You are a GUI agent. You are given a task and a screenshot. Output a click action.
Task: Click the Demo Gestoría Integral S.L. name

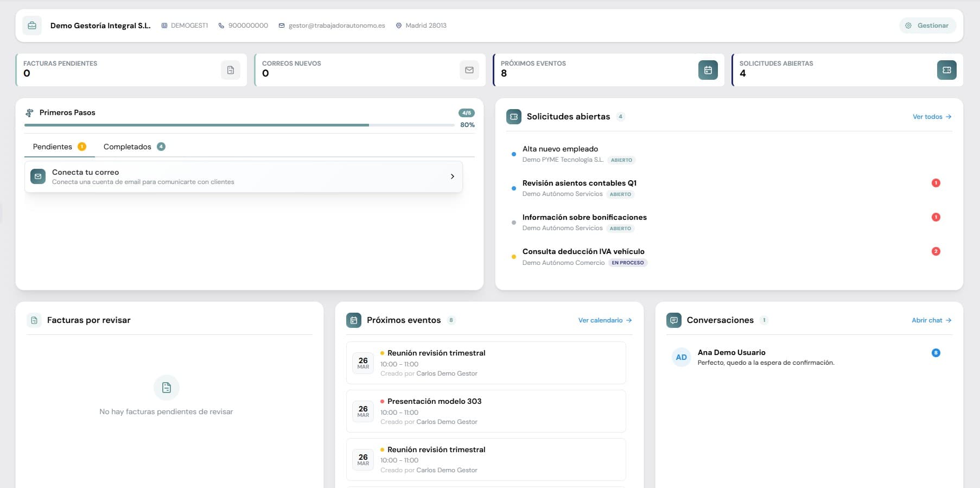(x=100, y=26)
